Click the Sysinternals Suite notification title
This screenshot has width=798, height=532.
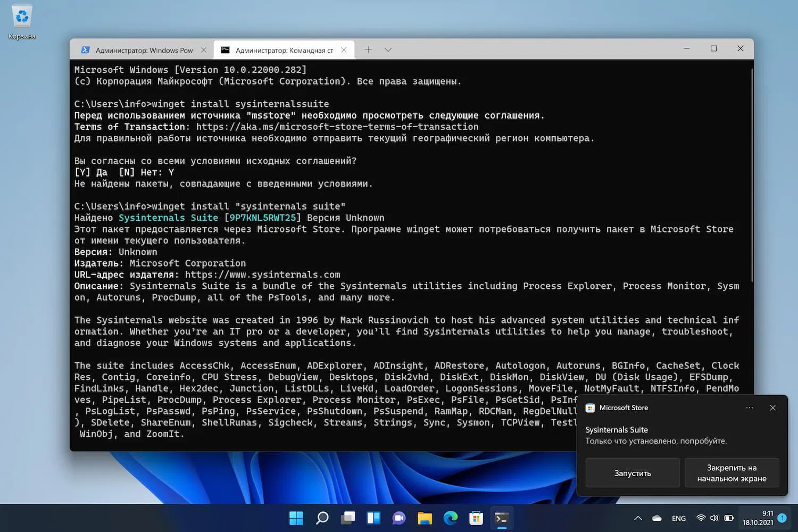[x=617, y=430]
